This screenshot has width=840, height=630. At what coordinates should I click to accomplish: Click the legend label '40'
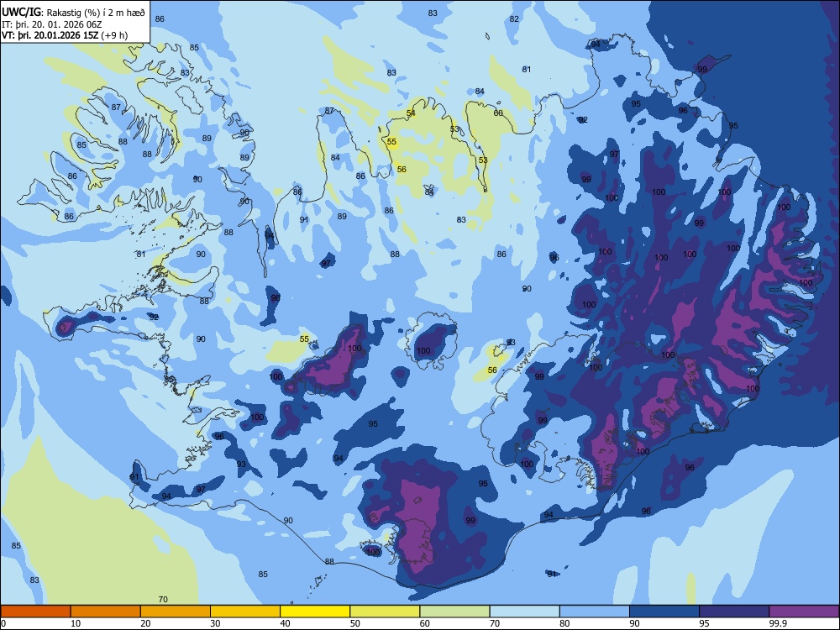(286, 623)
